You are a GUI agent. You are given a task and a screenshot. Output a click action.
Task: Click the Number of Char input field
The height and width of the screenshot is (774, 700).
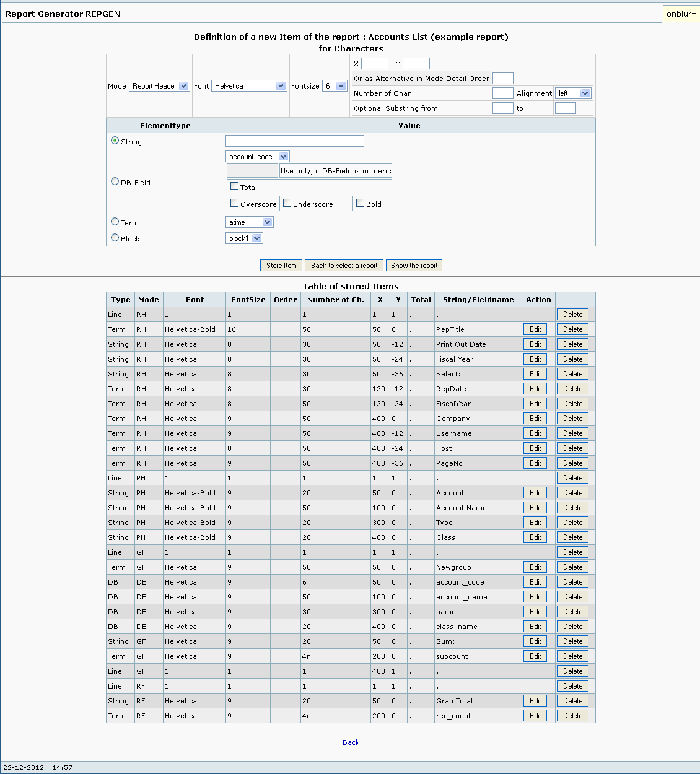click(x=503, y=93)
